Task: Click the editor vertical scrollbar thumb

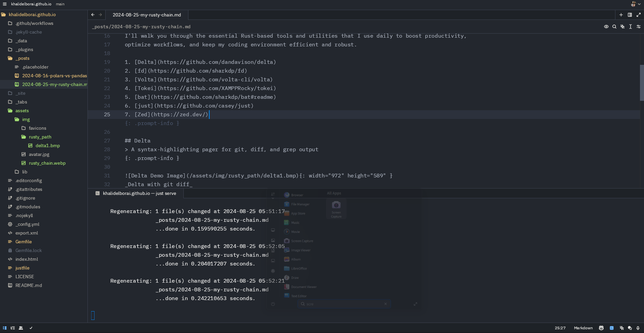Action: [642, 83]
